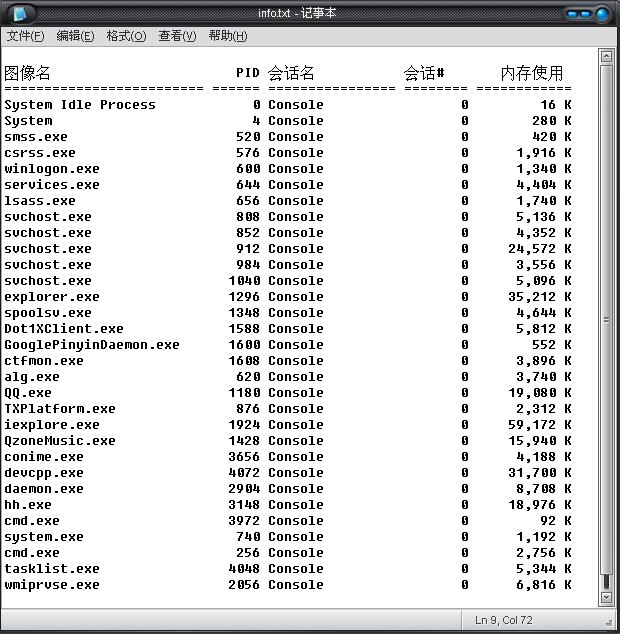
Task: Click the window resize grip in the status bar corner
Action: [x=608, y=623]
